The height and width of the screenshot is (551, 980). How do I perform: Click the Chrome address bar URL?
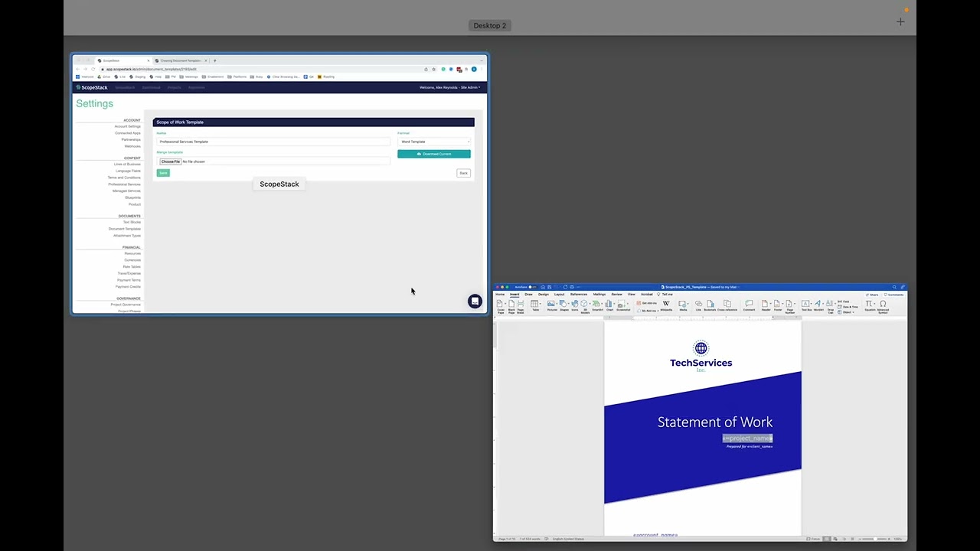(152, 69)
